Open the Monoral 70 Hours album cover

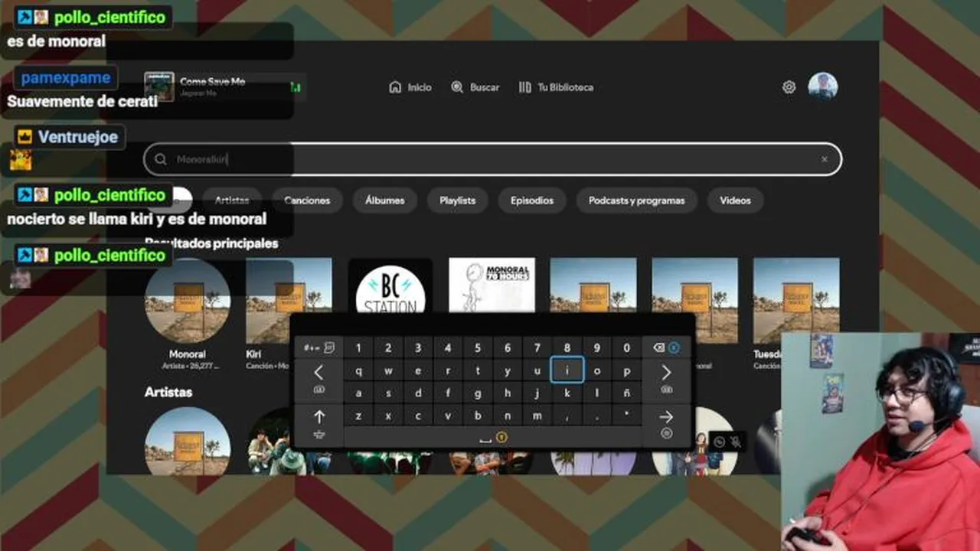(492, 285)
